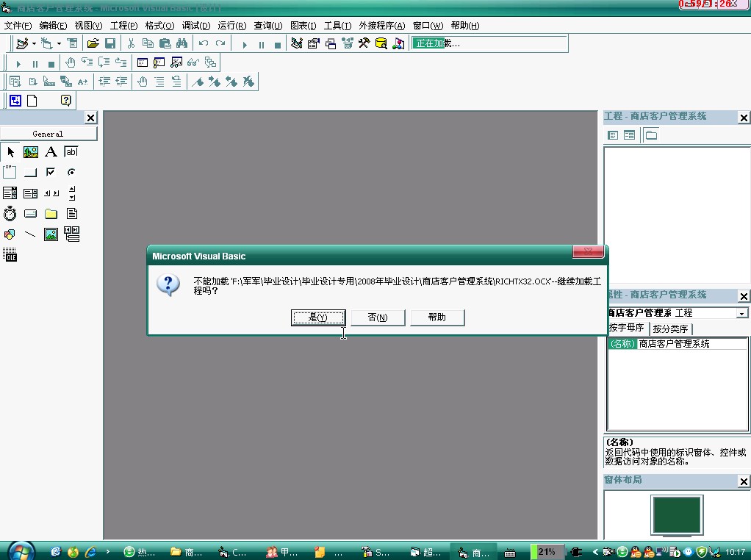Open the Properties Window toolbar icon
This screenshot has width=751, height=560.
(314, 43)
